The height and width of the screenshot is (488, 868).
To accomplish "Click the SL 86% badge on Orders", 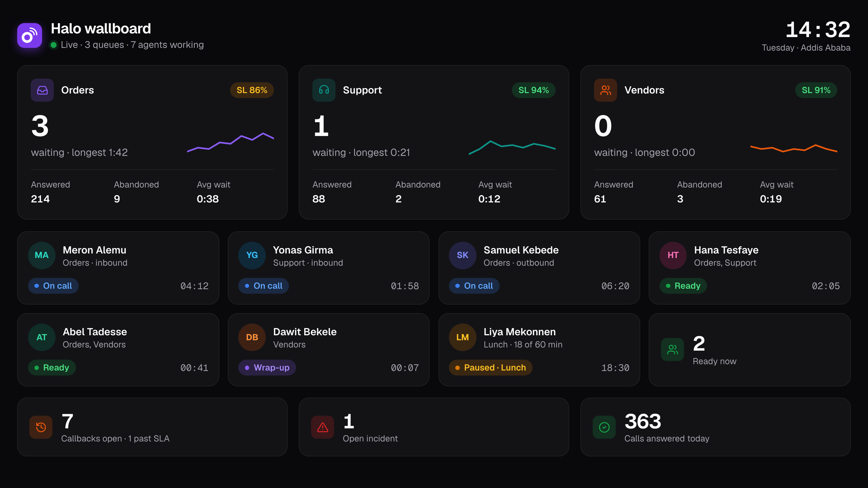I will click(252, 90).
